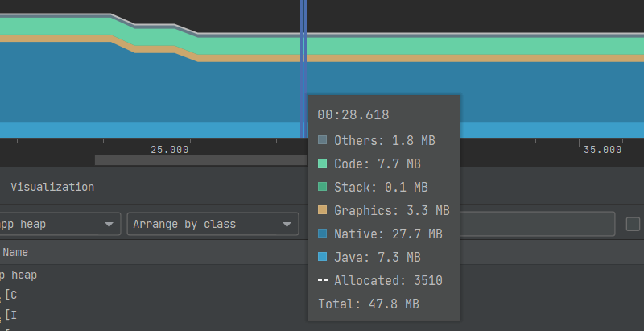The width and height of the screenshot is (644, 331).
Task: Click the Stack legend color swatch
Action: click(323, 187)
